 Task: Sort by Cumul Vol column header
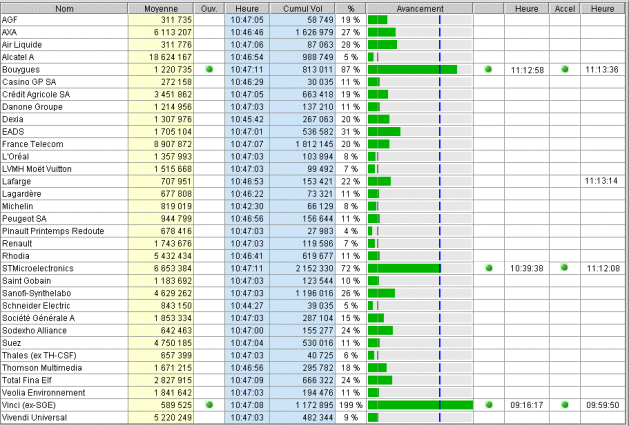click(x=302, y=8)
